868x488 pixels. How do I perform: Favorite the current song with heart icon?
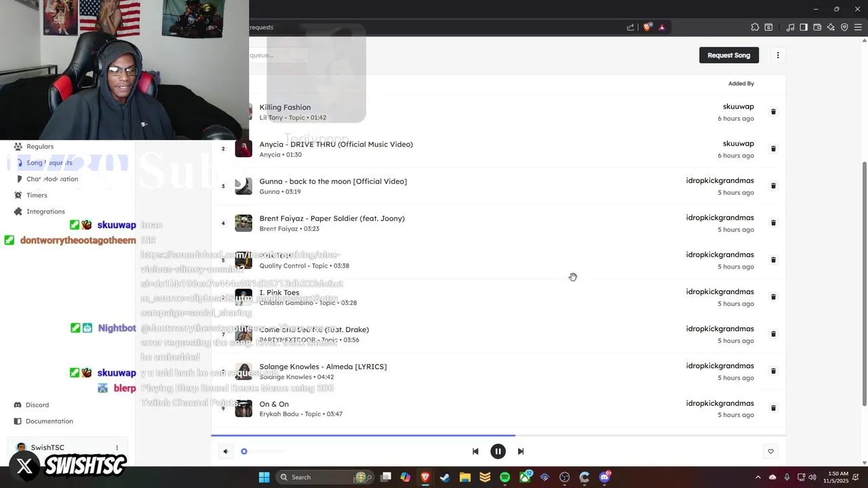tap(770, 451)
